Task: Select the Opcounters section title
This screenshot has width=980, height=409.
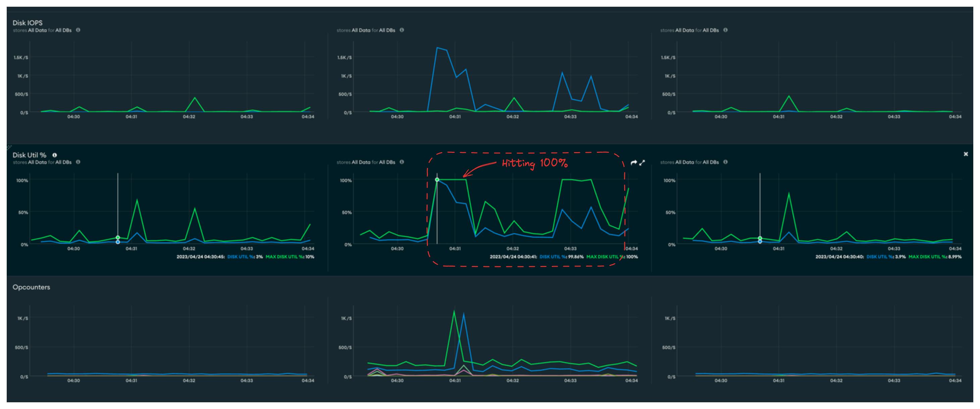Action: point(31,287)
